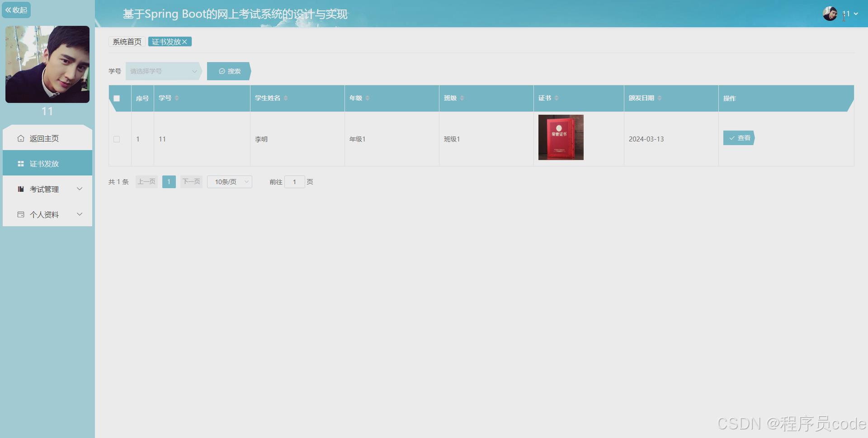868x438 pixels.
Task: Click the grid icon beside 证书发放
Action: [x=21, y=164]
